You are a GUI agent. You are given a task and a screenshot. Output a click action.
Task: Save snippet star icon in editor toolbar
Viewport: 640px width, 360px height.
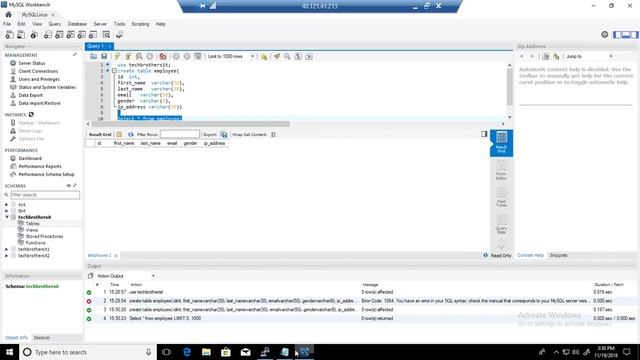point(264,56)
